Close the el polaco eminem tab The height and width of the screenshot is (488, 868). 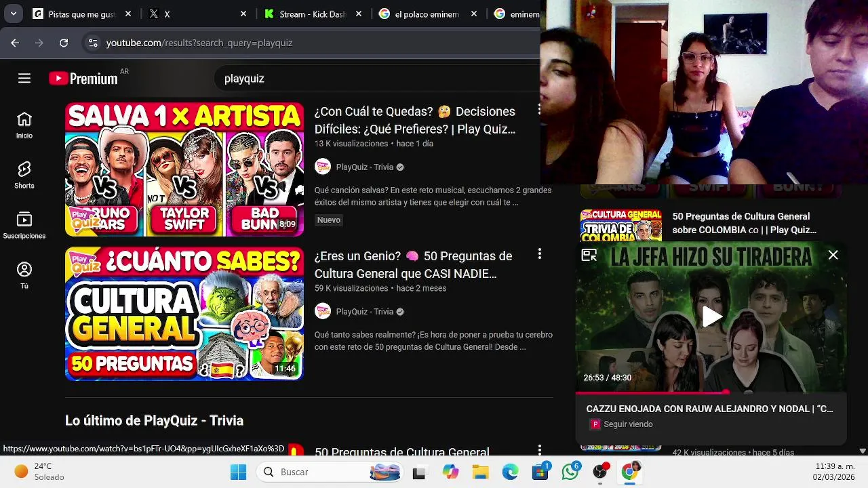(474, 14)
